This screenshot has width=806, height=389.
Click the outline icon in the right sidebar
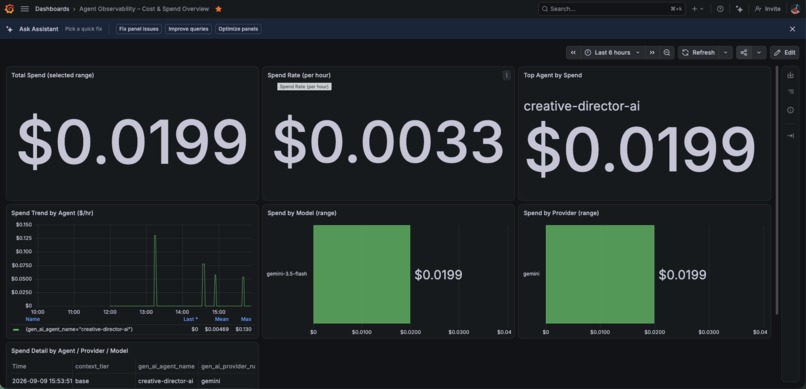(791, 92)
